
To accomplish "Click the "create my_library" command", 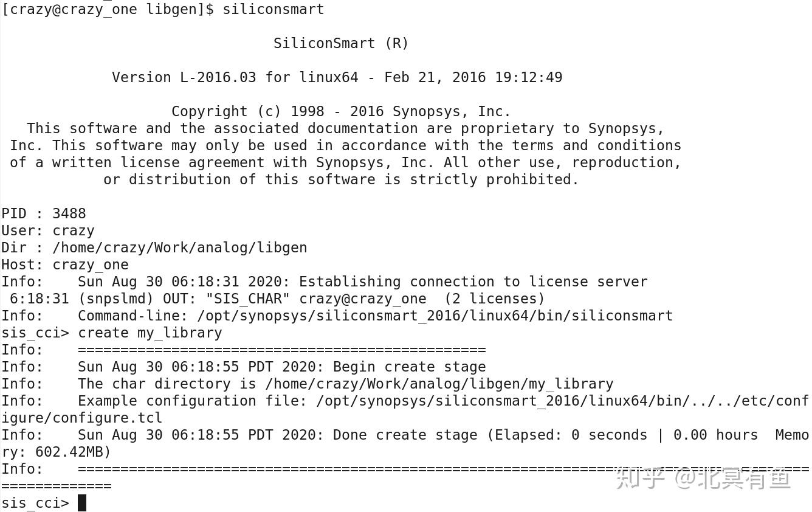I will 150,333.
